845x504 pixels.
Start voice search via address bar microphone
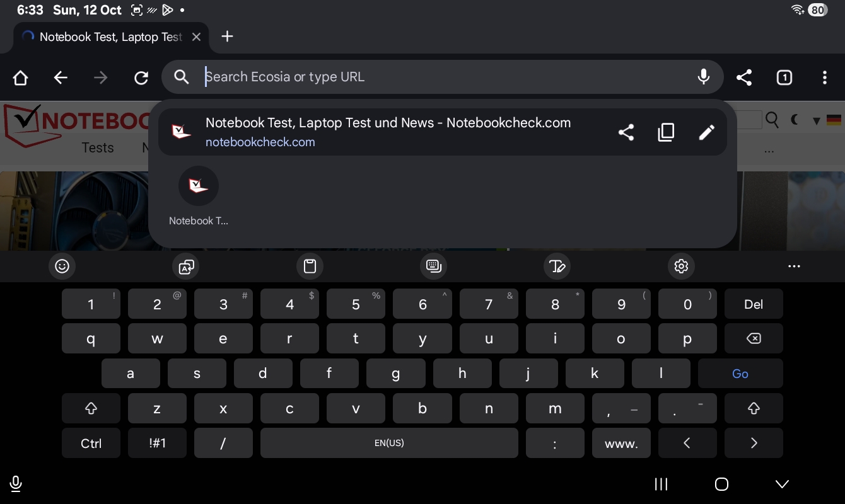pos(704,77)
